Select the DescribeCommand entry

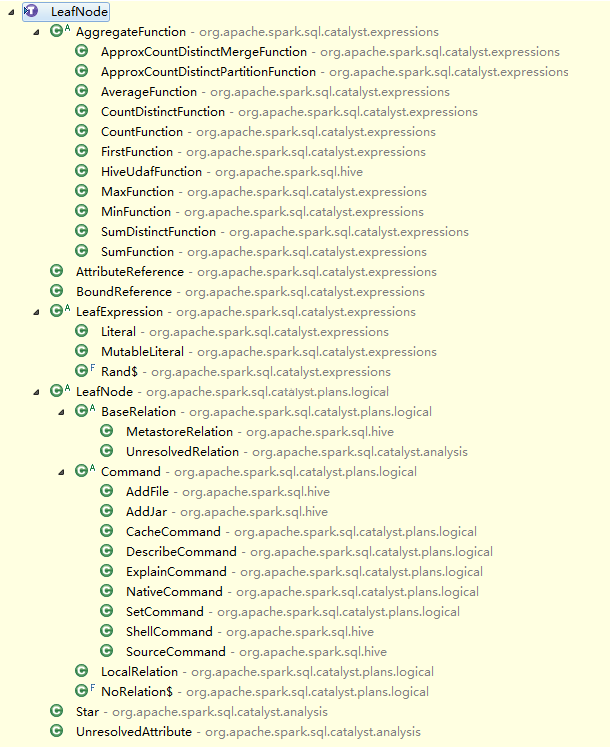point(309,552)
